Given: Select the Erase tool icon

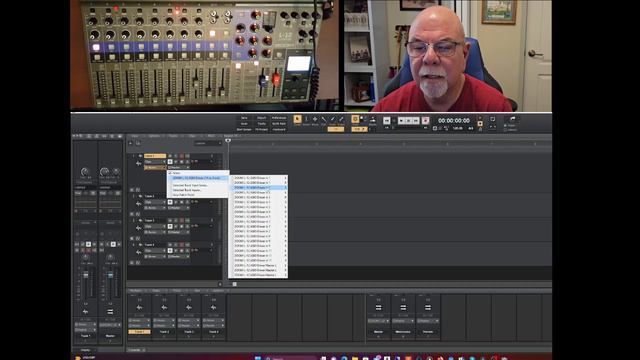Looking at the screenshot, I should pyautogui.click(x=341, y=120).
